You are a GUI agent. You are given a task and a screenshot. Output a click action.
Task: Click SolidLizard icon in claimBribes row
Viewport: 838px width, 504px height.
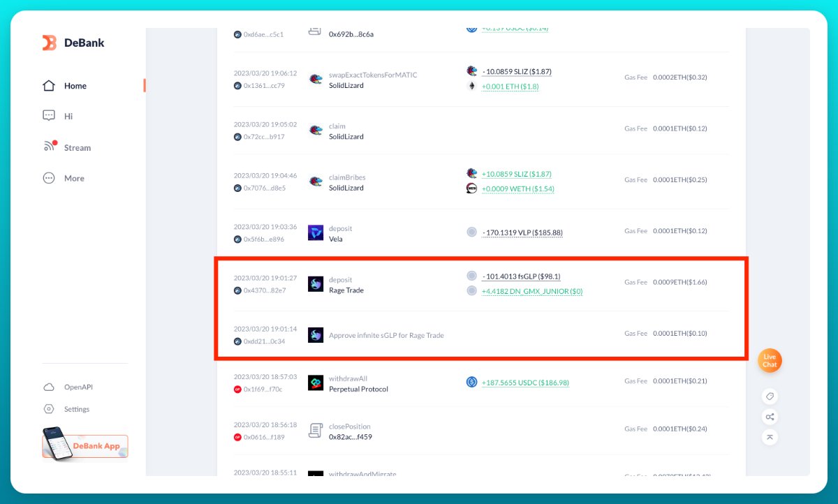(x=316, y=181)
